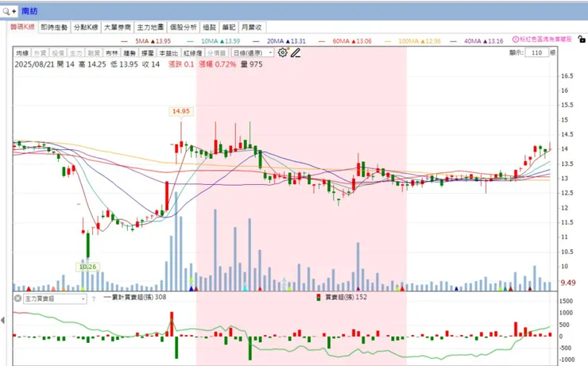Toggle the 外資 overlay button
The image size is (588, 366).
[x=40, y=53]
